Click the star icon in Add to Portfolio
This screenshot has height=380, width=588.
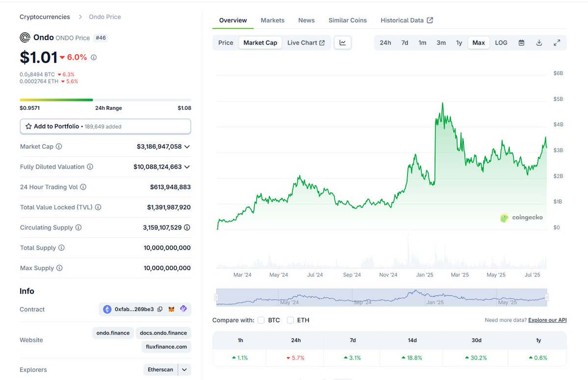(x=28, y=127)
